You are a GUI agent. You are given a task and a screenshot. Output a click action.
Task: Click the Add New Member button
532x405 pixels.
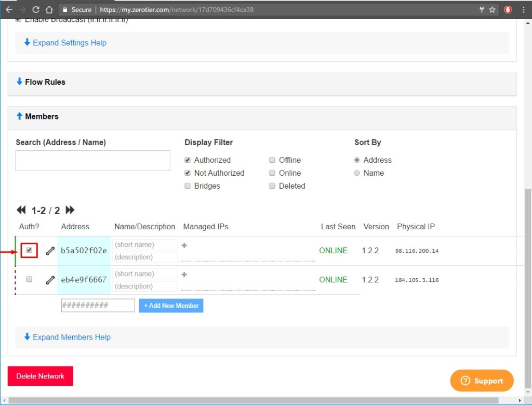(171, 306)
